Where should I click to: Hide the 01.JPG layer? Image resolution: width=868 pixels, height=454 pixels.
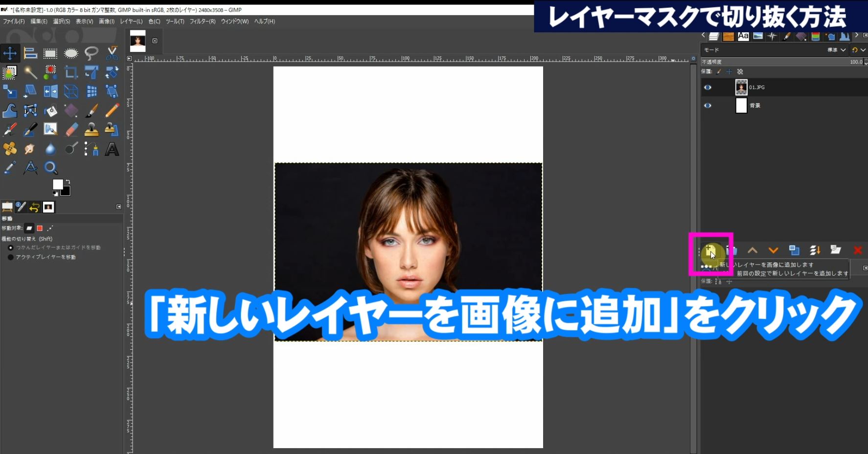point(708,88)
